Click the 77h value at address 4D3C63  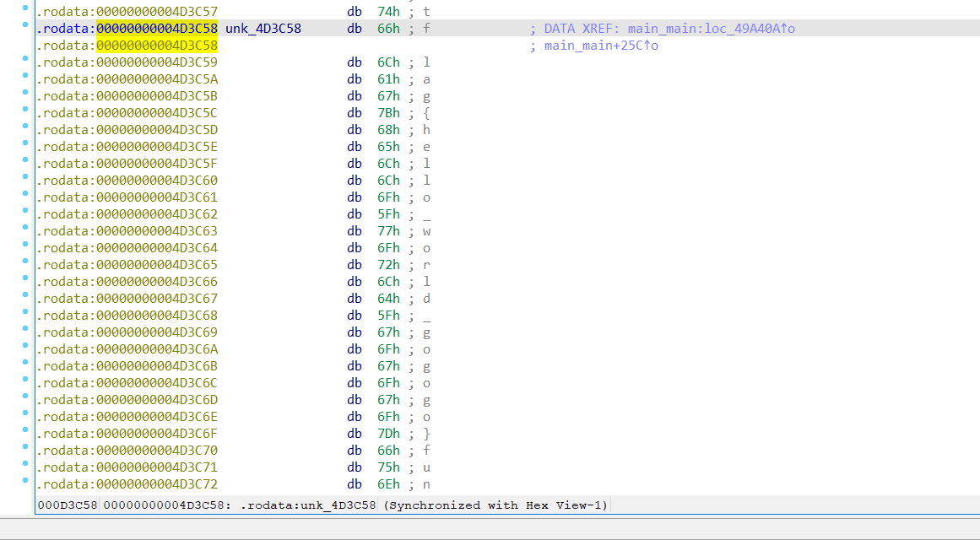click(x=388, y=231)
